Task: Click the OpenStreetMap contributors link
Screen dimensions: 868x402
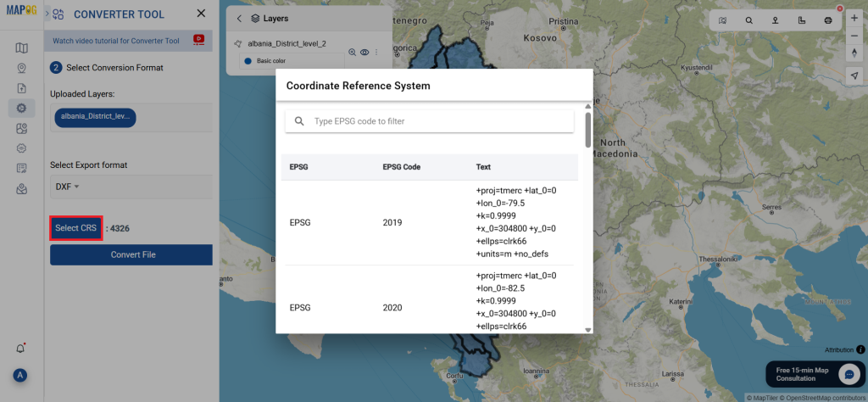Action: pos(824,398)
